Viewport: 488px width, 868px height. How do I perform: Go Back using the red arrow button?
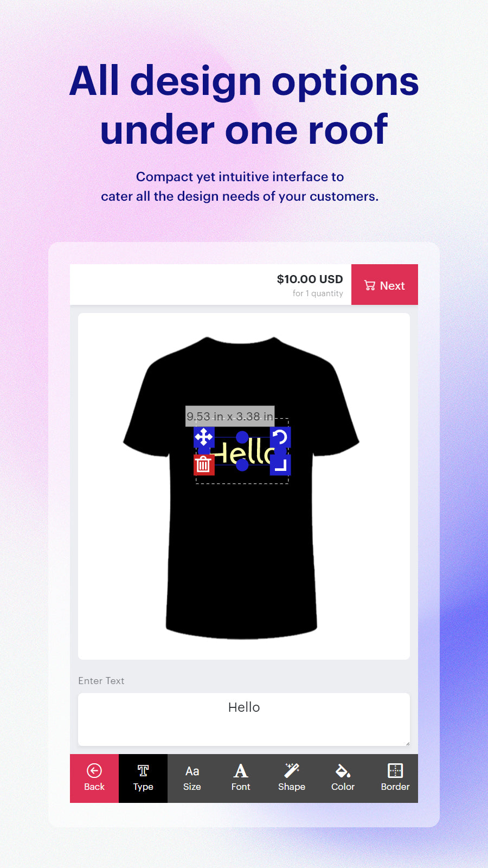click(94, 778)
